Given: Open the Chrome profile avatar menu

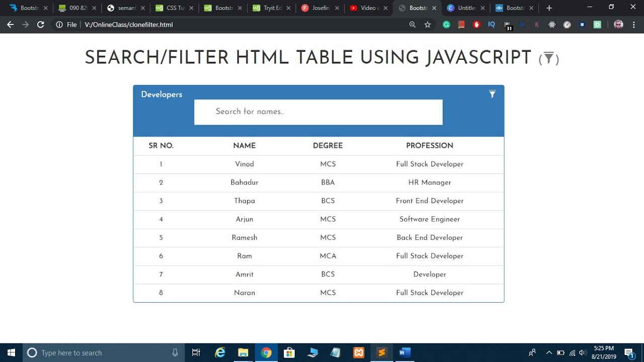Looking at the screenshot, I should click(x=619, y=25).
